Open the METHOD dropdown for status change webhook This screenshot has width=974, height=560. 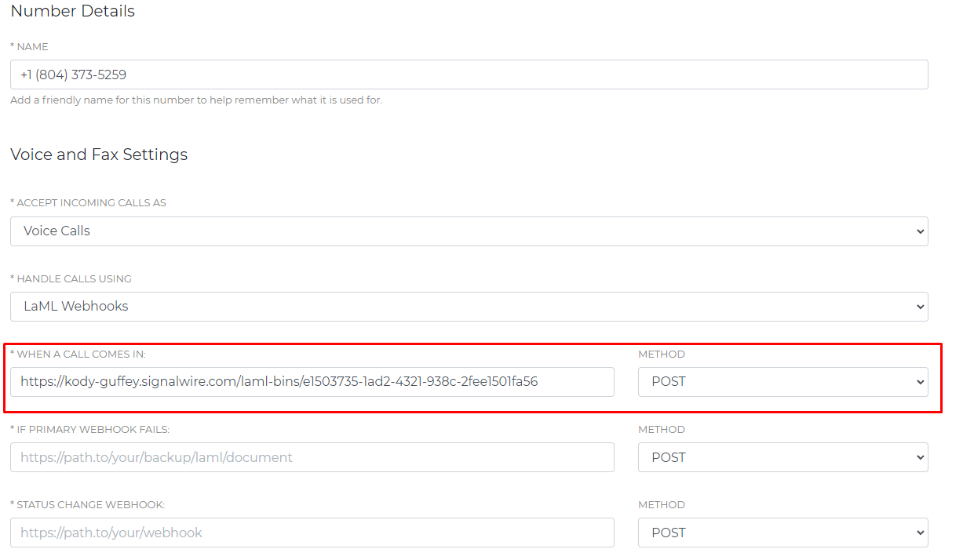782,532
